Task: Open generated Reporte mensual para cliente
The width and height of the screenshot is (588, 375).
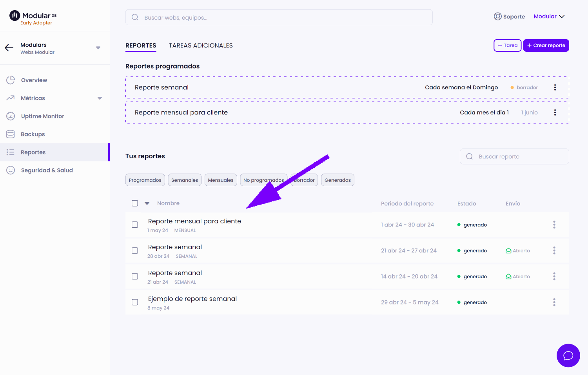Action: pos(194,221)
